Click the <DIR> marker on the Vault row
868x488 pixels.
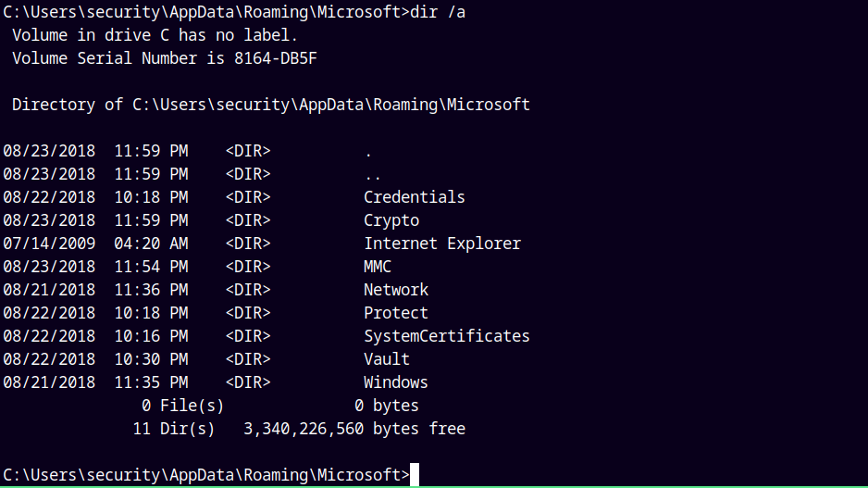pos(247,359)
